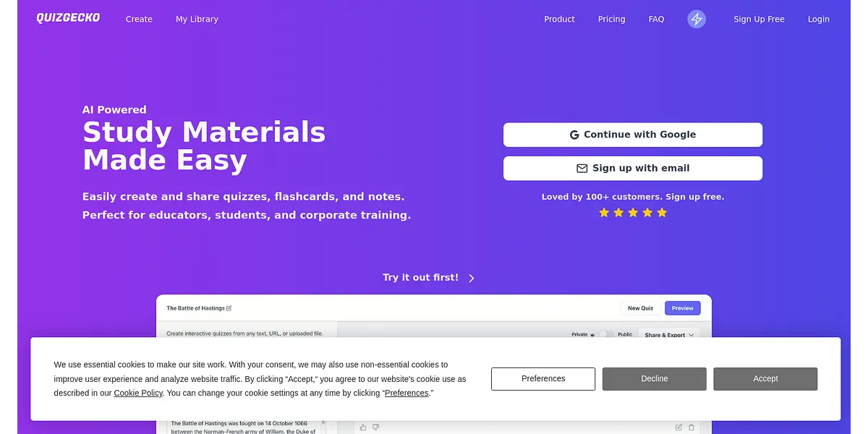
Task: Expand the Share & Export dropdown
Action: (669, 335)
